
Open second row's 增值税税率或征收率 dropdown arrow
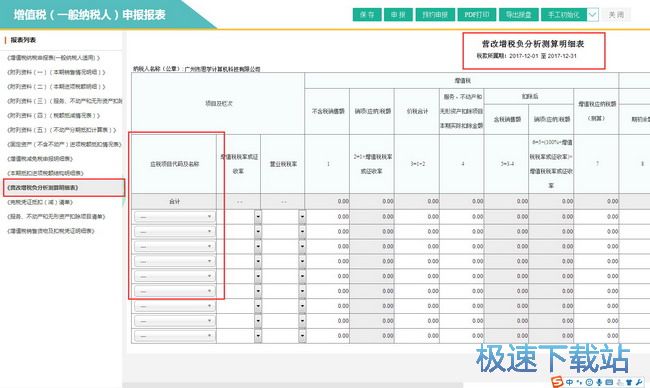pyautogui.click(x=258, y=232)
